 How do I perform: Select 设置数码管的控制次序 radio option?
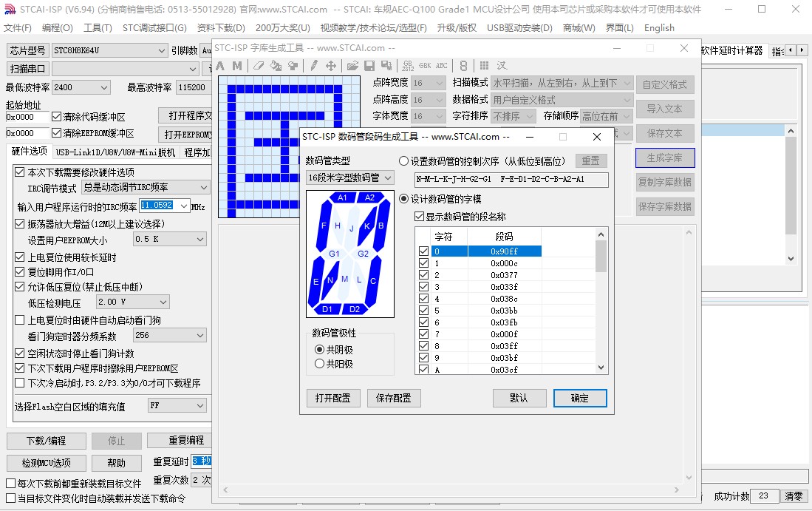tap(404, 161)
